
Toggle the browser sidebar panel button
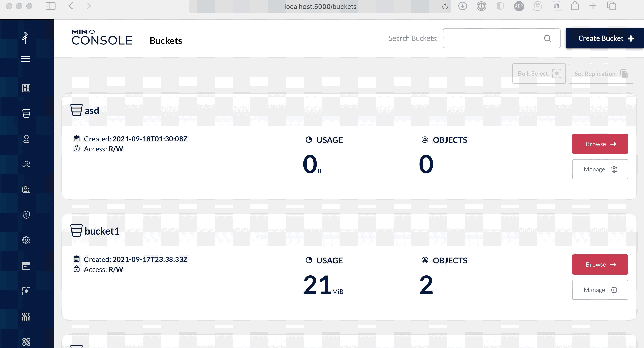click(x=50, y=6)
